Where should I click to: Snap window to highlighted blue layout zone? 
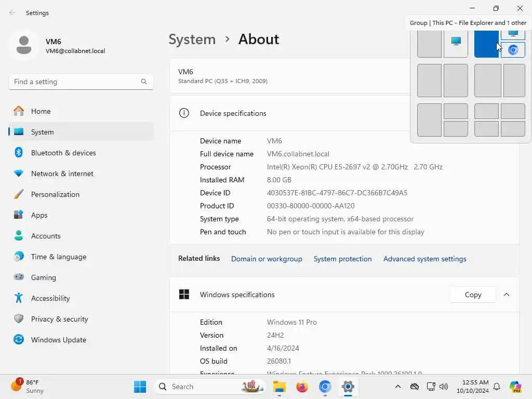(x=486, y=44)
